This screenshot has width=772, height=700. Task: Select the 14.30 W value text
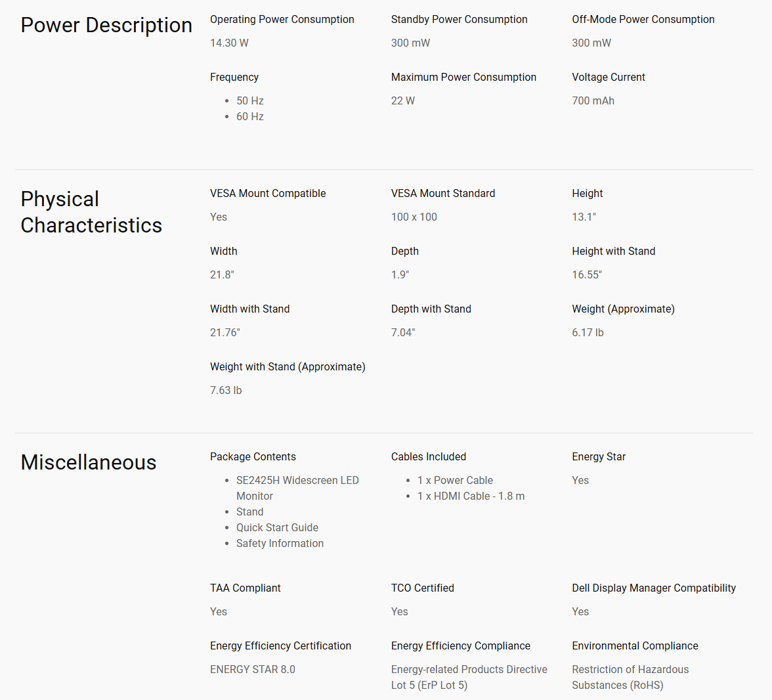click(x=230, y=43)
